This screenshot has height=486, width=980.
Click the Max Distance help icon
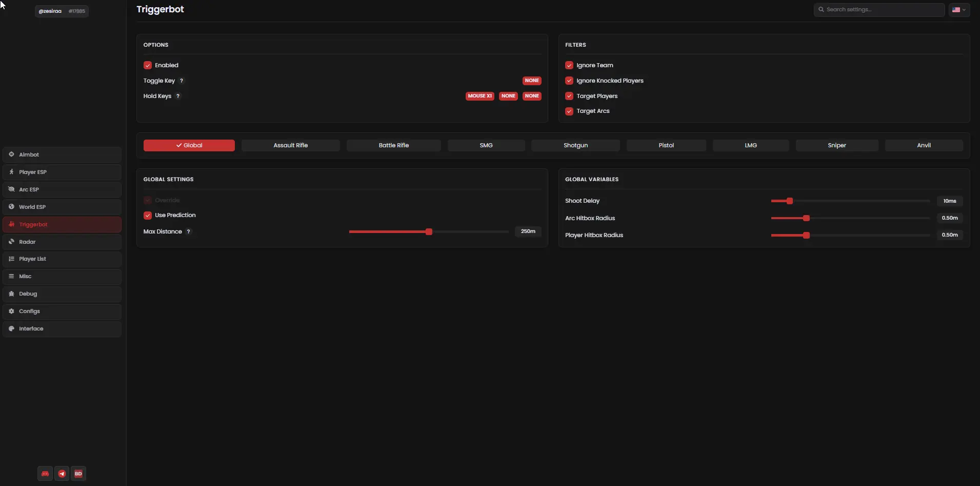[x=189, y=231]
